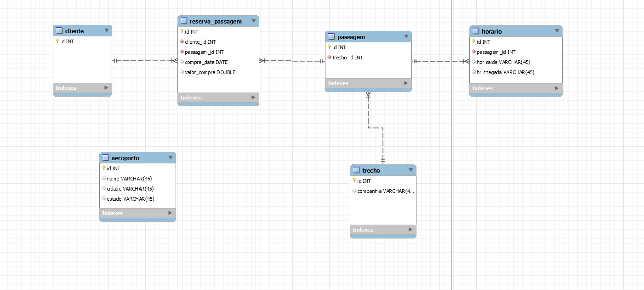
Task: Click the cliente table icon
Action: click(59, 31)
